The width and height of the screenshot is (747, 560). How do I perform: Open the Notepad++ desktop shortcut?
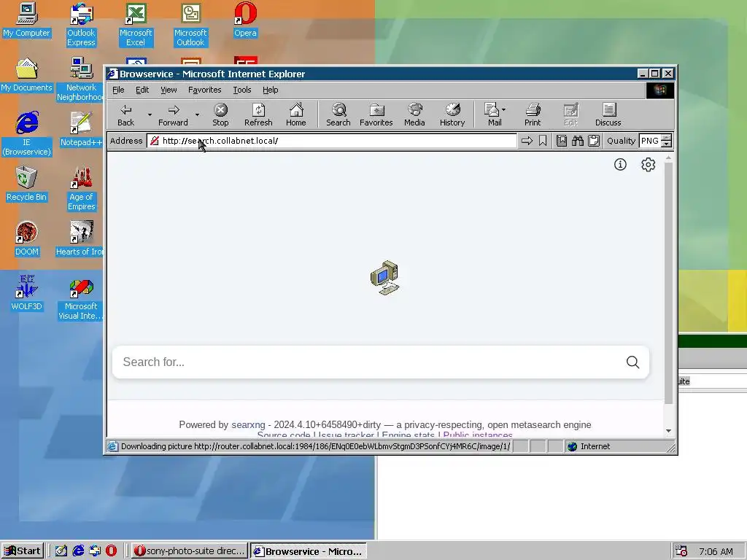81,129
